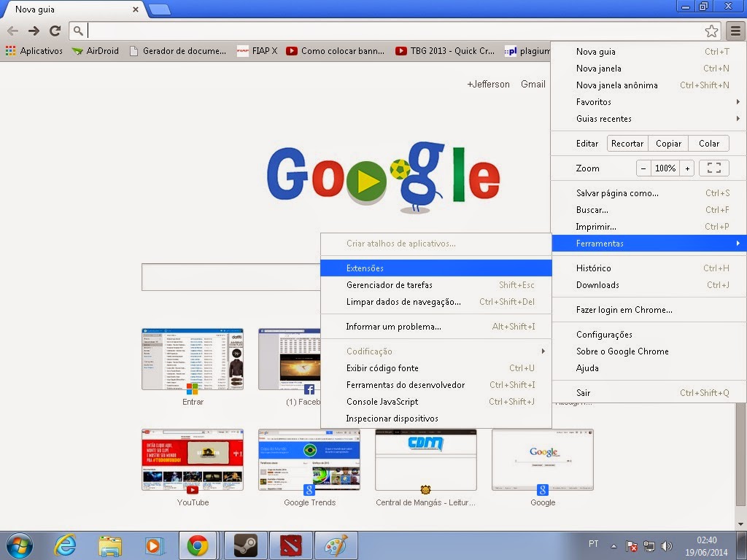Click the back navigation arrow
747x560 pixels.
pyautogui.click(x=13, y=31)
